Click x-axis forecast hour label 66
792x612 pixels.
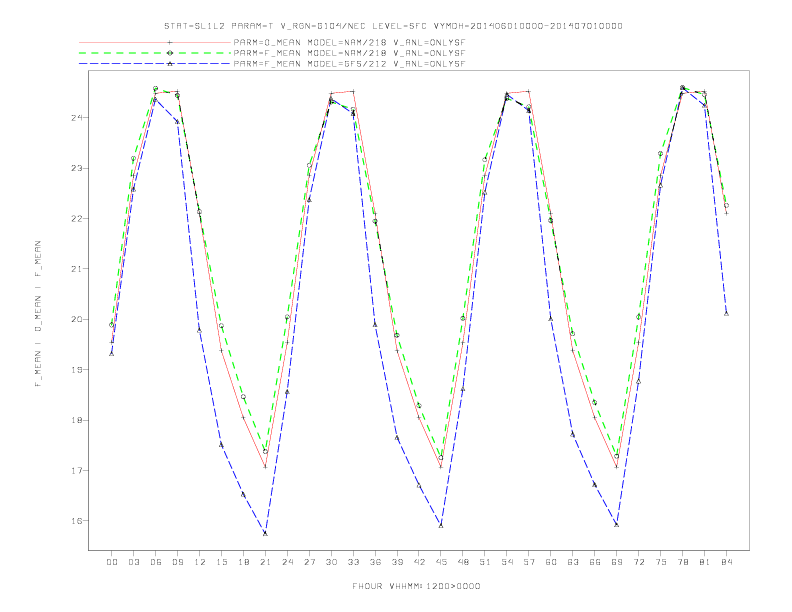click(595, 562)
